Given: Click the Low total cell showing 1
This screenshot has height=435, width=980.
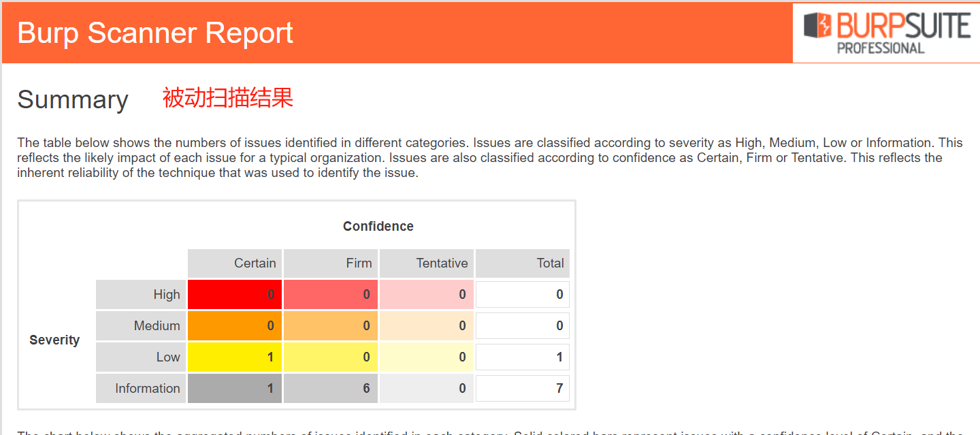Looking at the screenshot, I should [523, 357].
